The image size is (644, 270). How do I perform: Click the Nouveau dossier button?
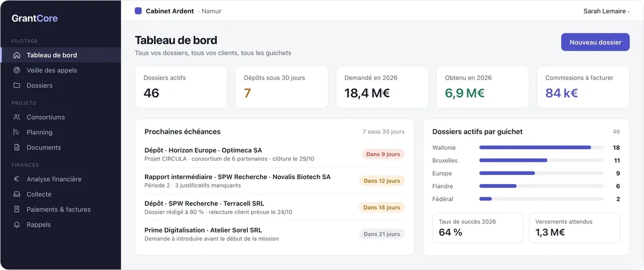coord(595,42)
